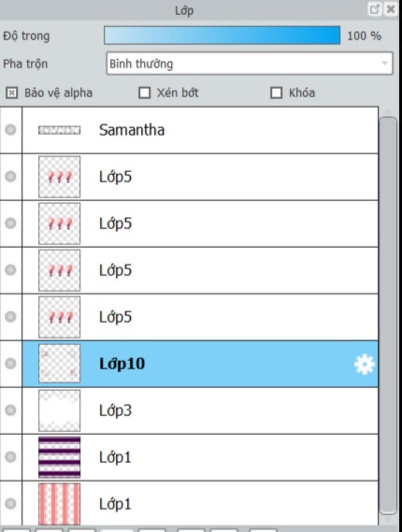The image size is (402, 532).
Task: Enable the Xén bớt clipping checkbox
Action: tap(144, 93)
